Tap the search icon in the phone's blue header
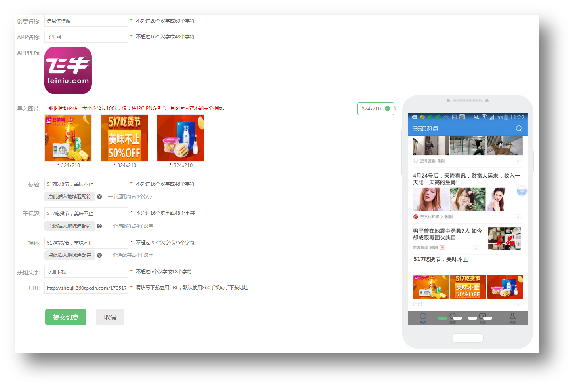576x391 pixels. [519, 128]
